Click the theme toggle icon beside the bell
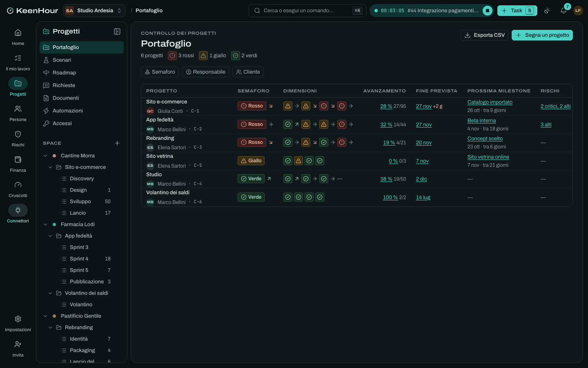 tap(547, 11)
